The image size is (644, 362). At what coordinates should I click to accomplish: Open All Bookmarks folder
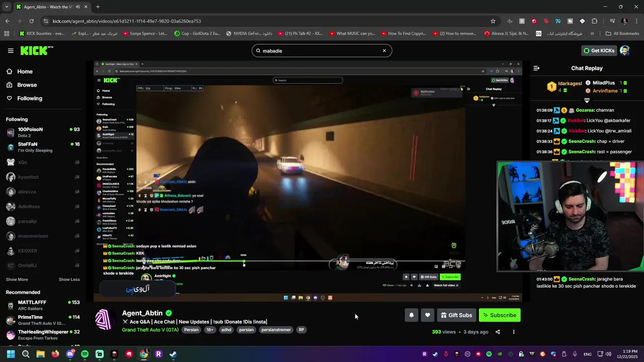tap(622, 34)
